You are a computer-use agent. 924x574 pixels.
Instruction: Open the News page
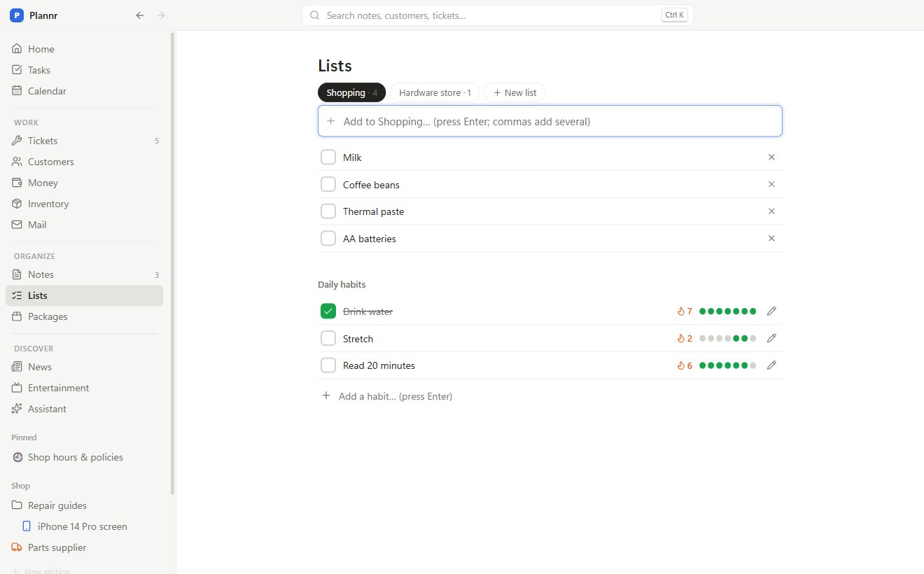coord(85,367)
